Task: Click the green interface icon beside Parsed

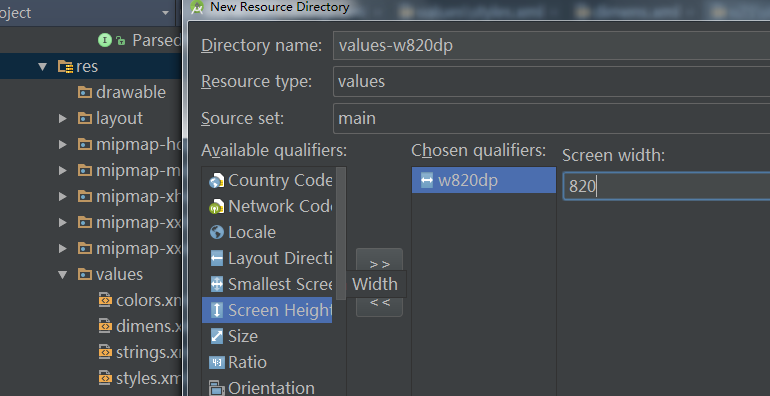Action: click(x=105, y=40)
